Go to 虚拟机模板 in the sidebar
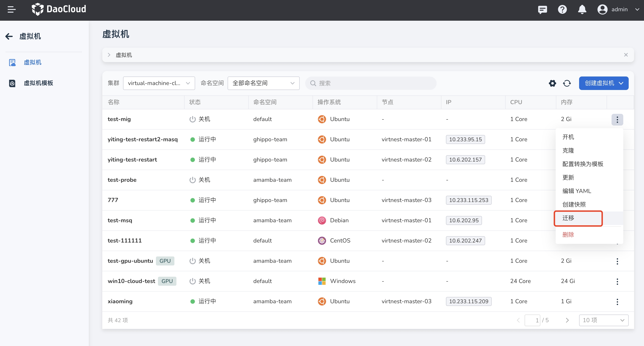The width and height of the screenshot is (644, 346). pyautogui.click(x=38, y=83)
